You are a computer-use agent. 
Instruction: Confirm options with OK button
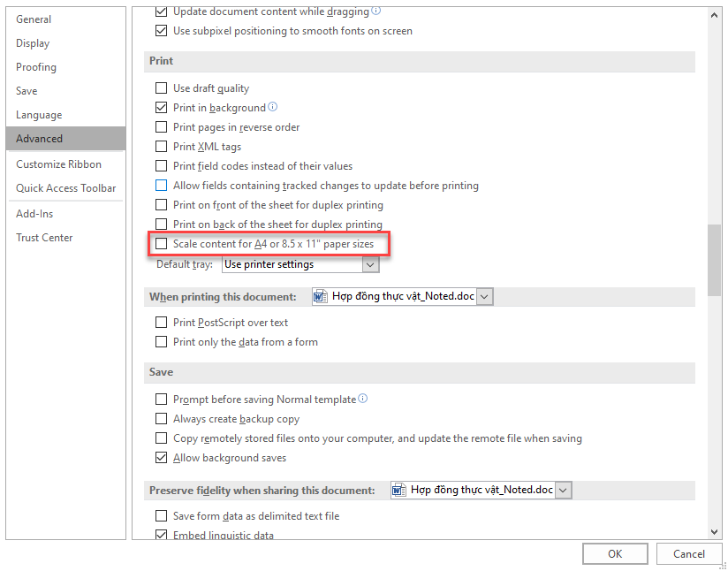[x=615, y=554]
